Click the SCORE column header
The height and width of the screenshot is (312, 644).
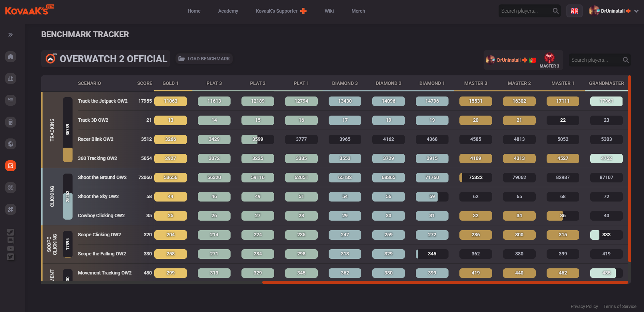click(145, 83)
